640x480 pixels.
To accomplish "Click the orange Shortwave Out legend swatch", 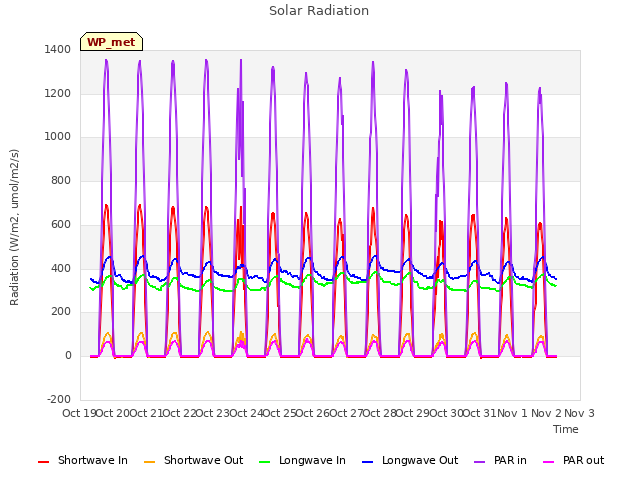I will point(149,462).
